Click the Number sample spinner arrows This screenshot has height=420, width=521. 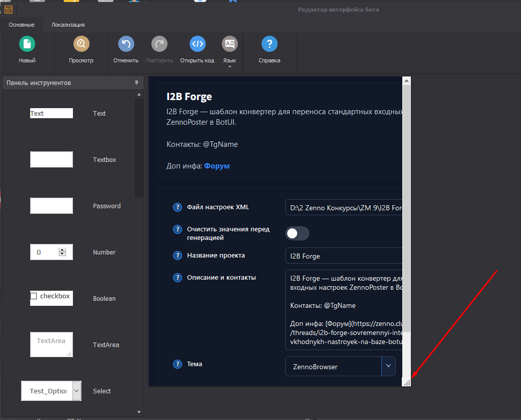click(x=62, y=252)
